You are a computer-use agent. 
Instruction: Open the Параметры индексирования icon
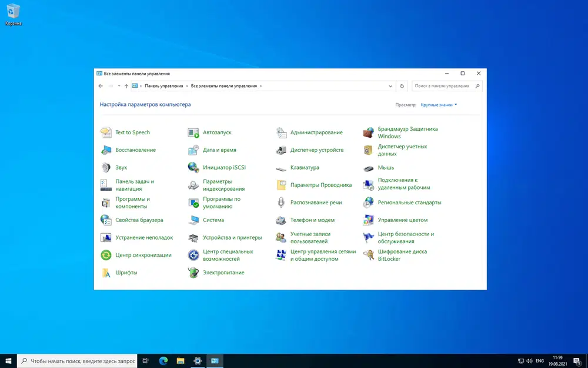193,185
